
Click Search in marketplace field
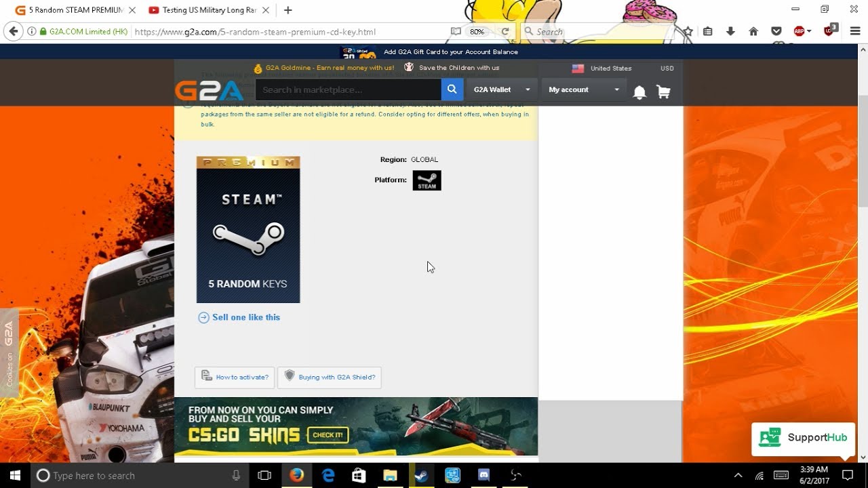click(348, 89)
